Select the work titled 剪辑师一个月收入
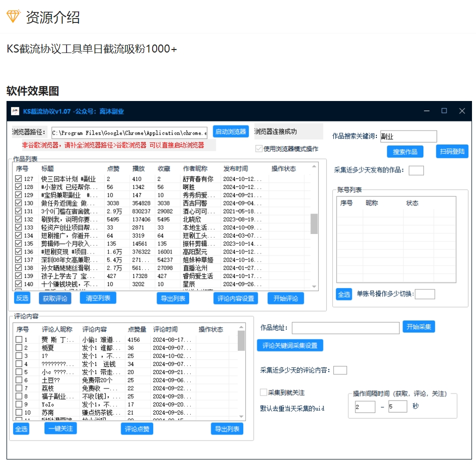Image resolution: width=476 pixels, height=467 pixels. click(x=70, y=243)
